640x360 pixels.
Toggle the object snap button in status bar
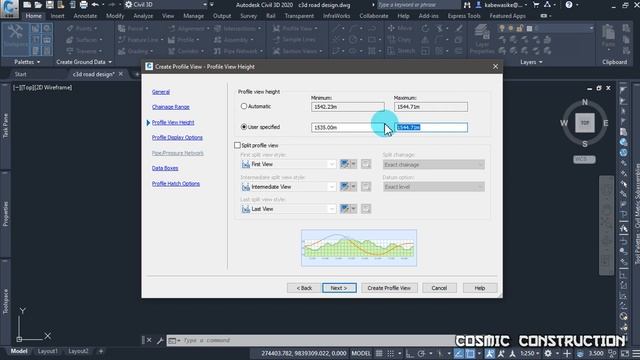470,353
